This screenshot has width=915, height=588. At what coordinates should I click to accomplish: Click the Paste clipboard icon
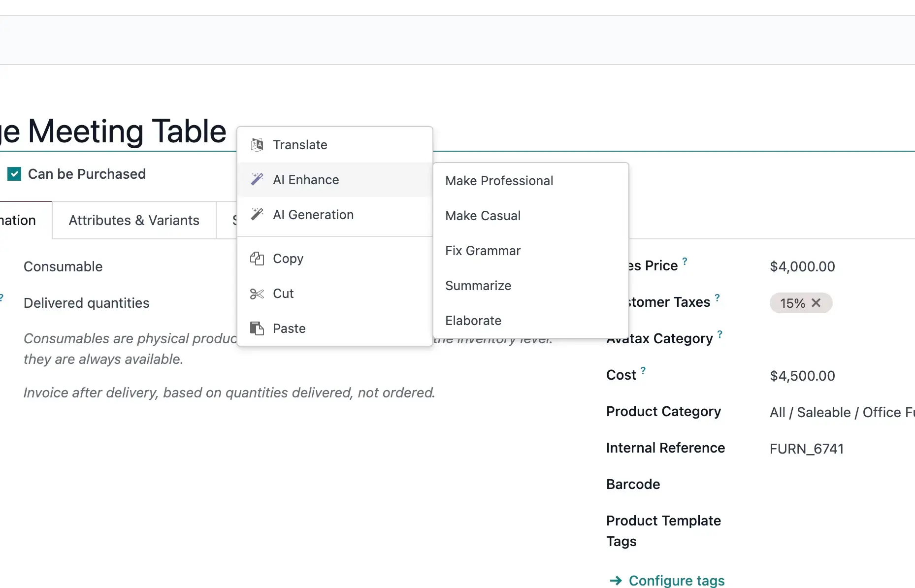(257, 328)
